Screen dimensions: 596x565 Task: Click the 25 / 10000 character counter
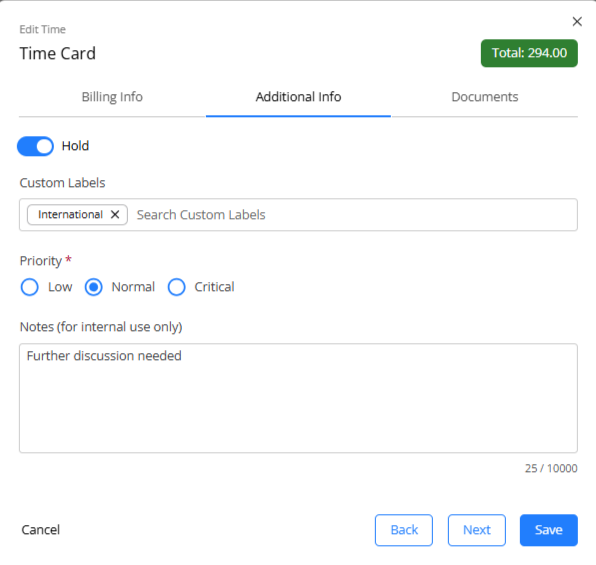point(551,468)
